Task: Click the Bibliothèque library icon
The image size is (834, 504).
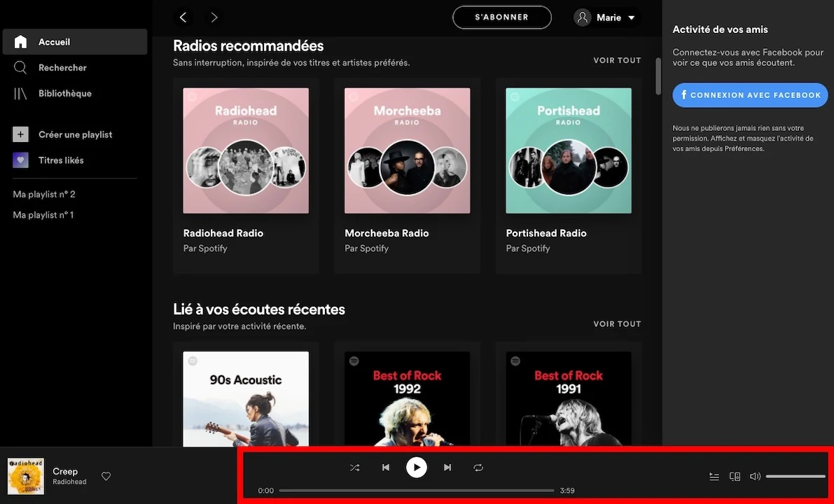Action: coord(20,94)
